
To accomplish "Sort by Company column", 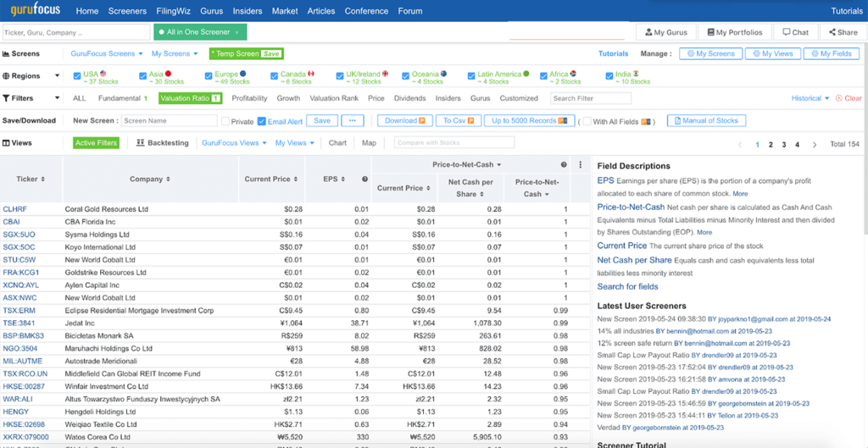I will tap(150, 180).
